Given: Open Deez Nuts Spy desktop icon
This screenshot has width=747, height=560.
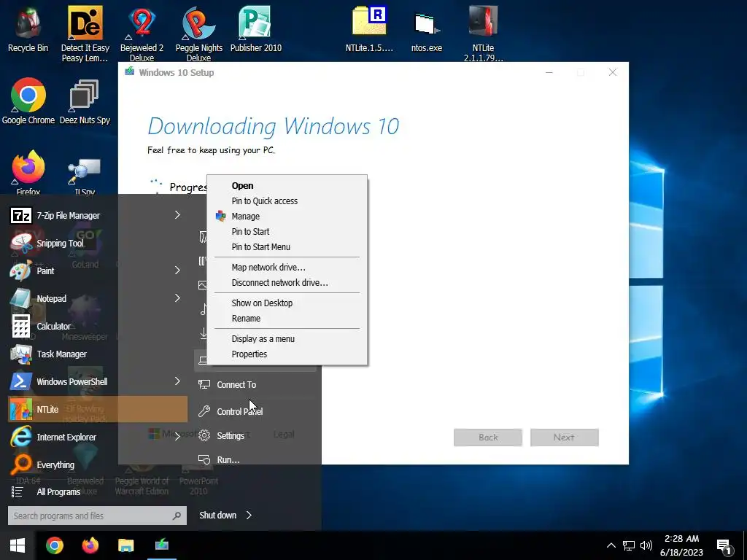Looking at the screenshot, I should pyautogui.click(x=85, y=101).
